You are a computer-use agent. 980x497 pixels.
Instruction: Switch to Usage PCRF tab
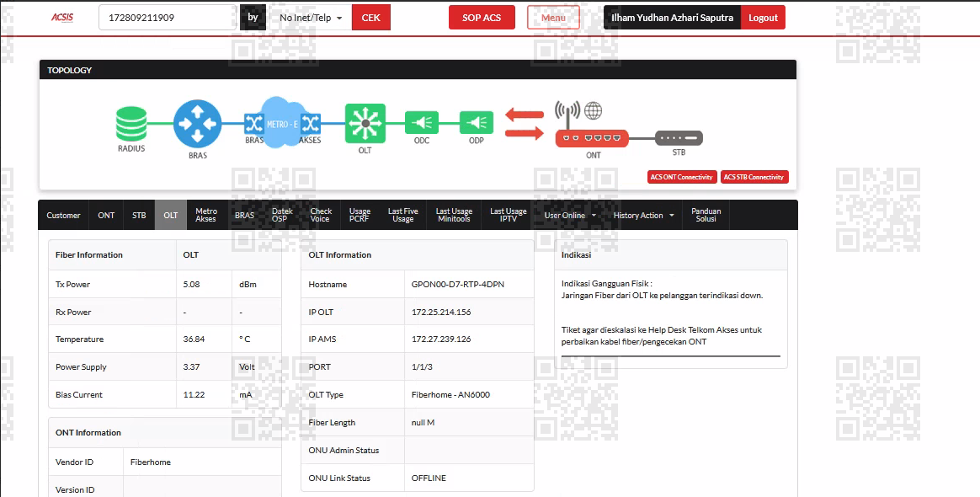coord(360,215)
